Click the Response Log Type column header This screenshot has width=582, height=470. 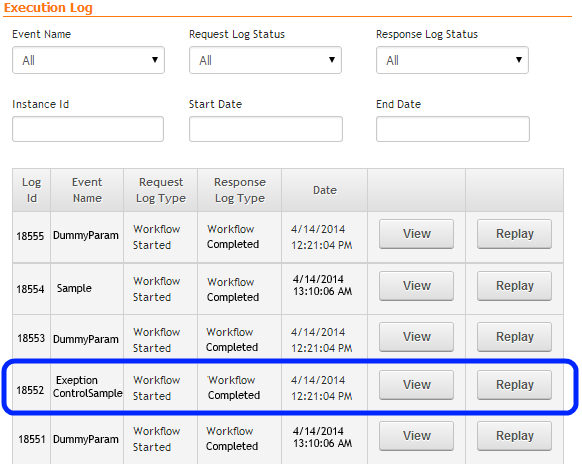coord(240,190)
